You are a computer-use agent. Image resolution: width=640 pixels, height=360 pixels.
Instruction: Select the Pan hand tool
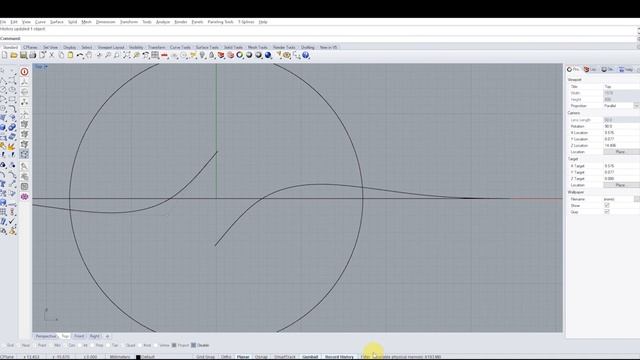89,55
